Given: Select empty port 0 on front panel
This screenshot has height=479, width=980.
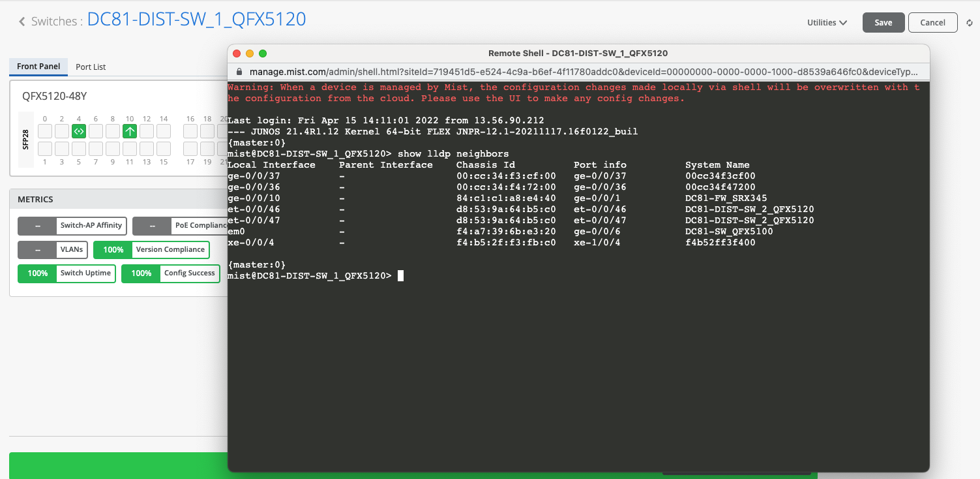Looking at the screenshot, I should (x=45, y=131).
